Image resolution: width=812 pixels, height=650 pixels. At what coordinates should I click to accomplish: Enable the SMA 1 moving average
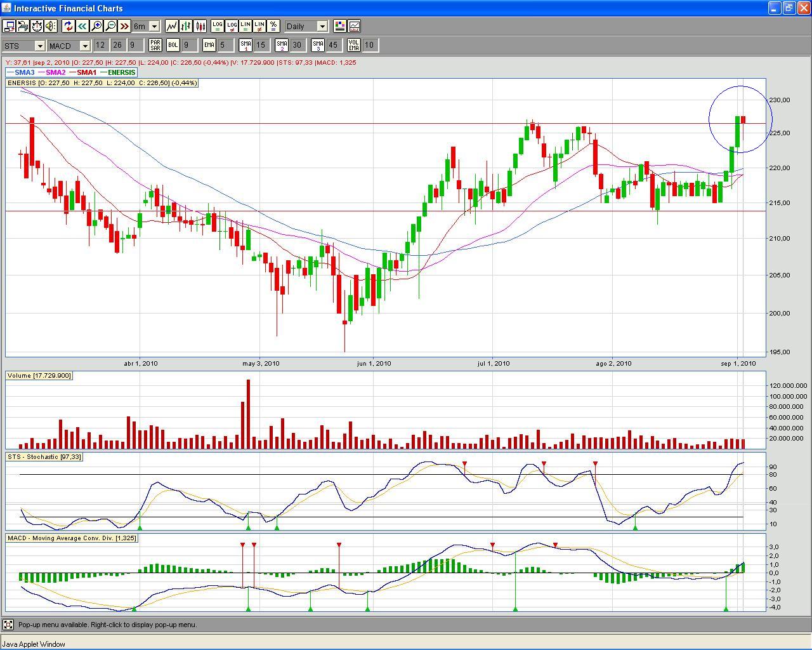pyautogui.click(x=246, y=45)
